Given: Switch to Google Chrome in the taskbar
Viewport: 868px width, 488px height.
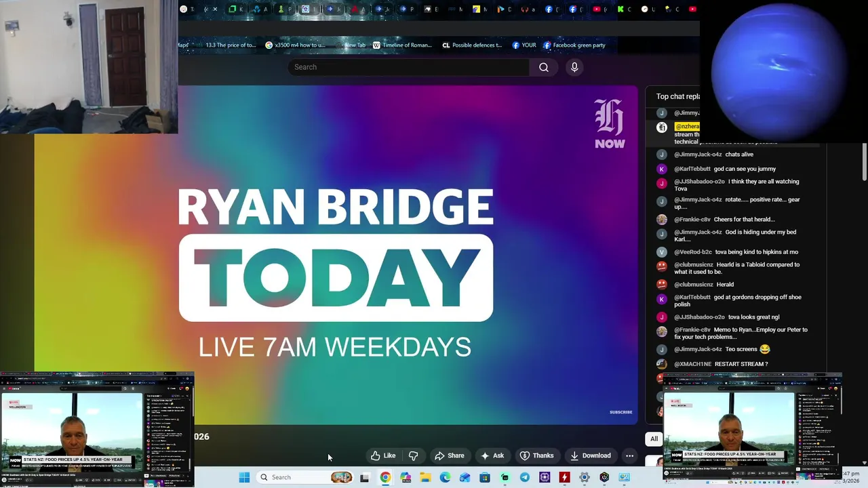Looking at the screenshot, I should tap(385, 477).
